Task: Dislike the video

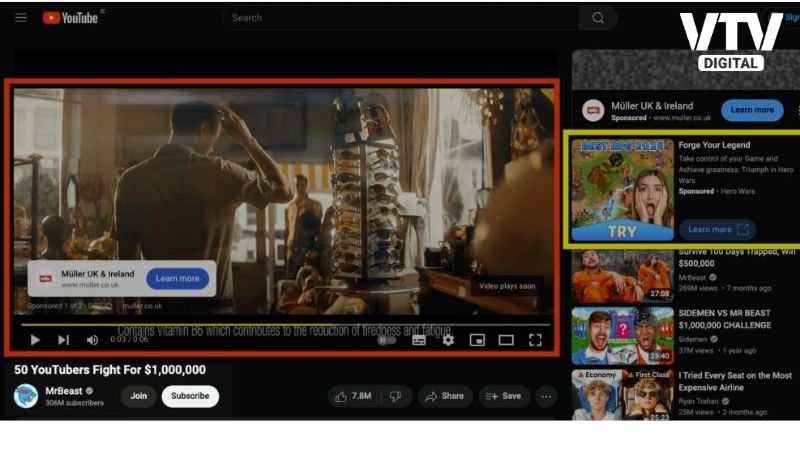Action: [396, 396]
